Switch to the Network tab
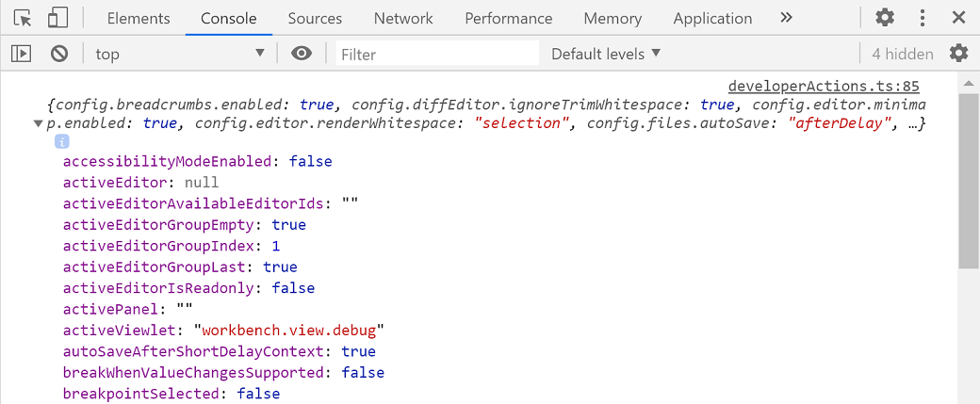 [403, 18]
